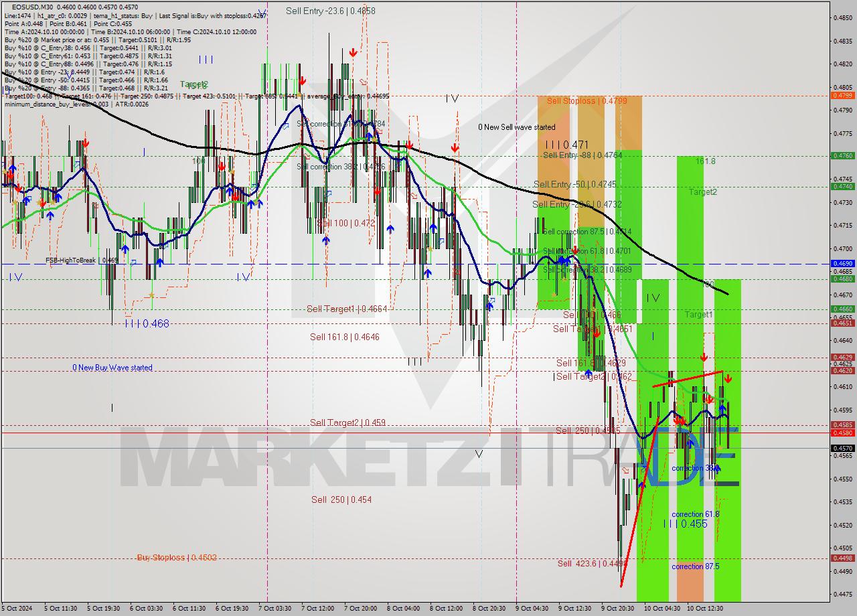This screenshot has height=616, width=857.
Task: Click the 'correction 38.2' blue label
Action: (696, 469)
